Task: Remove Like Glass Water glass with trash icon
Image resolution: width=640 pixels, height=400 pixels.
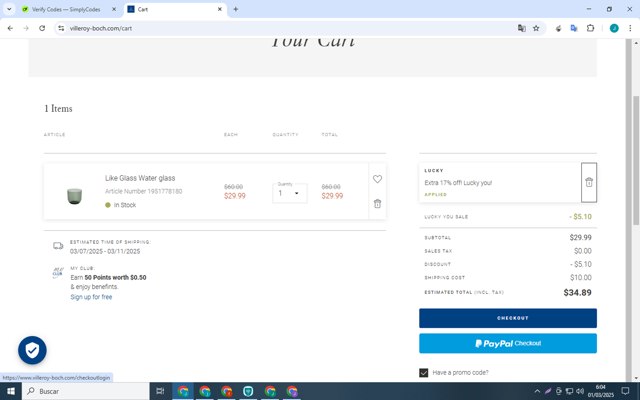Action: coord(377,203)
